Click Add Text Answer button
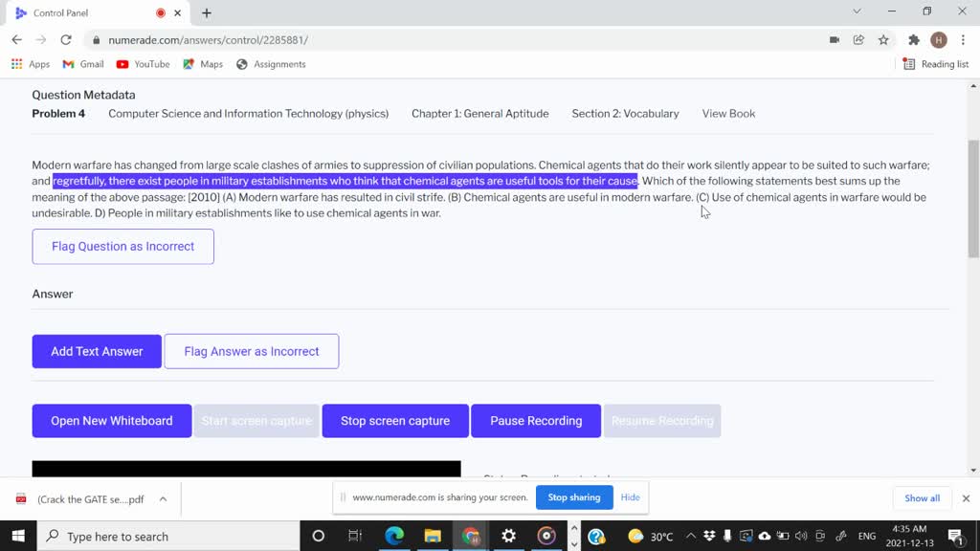 click(x=97, y=351)
